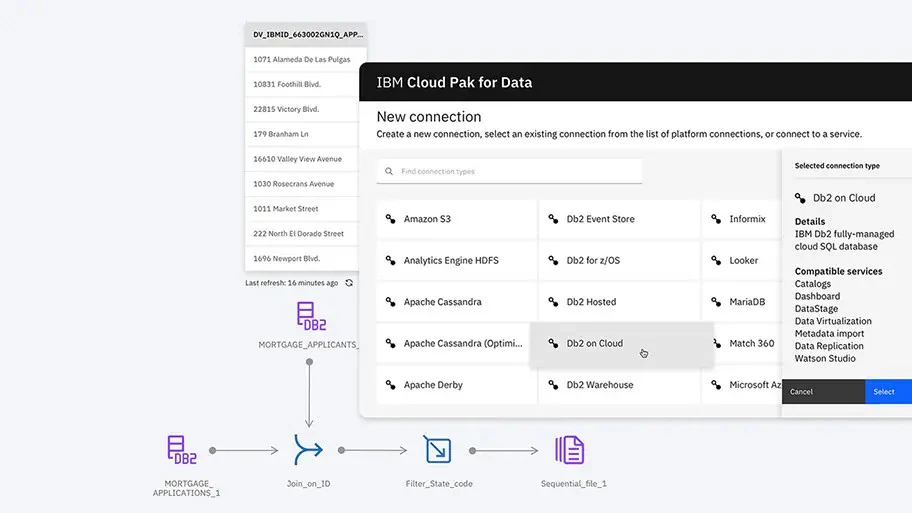Image resolution: width=912 pixels, height=513 pixels.
Task: Click the Cancel button
Action: (x=823, y=391)
